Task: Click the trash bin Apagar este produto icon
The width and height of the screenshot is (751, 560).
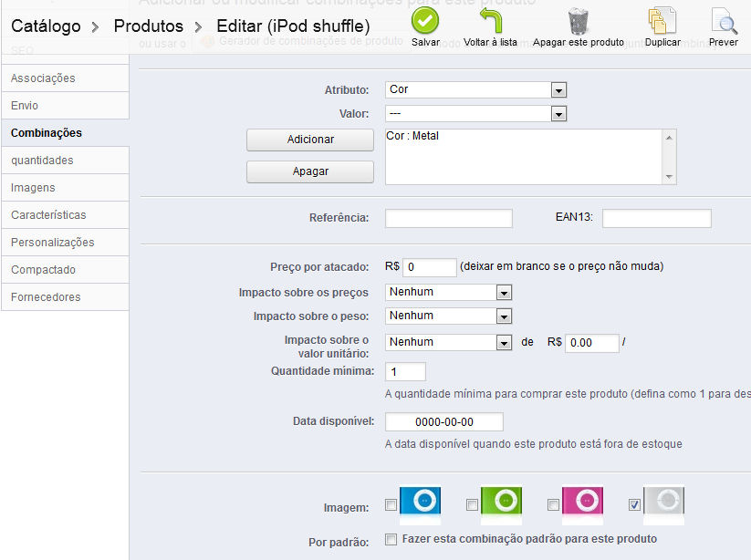Action: [x=579, y=21]
